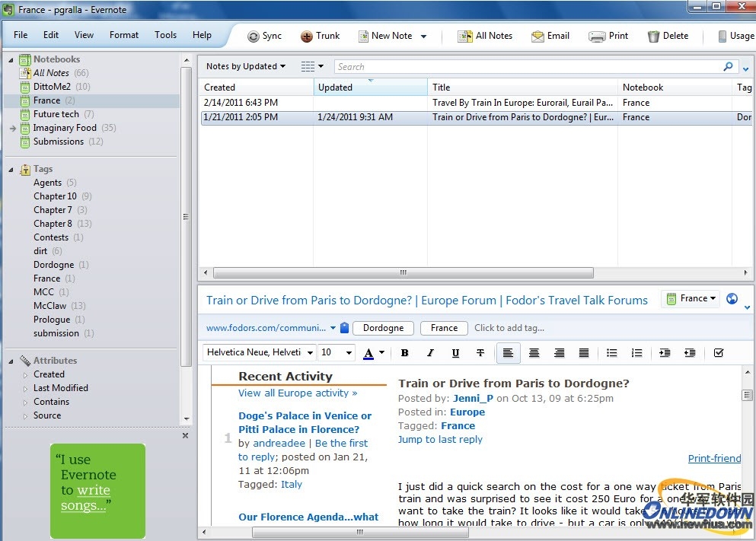Click the note list horizontal scrollbar

pyautogui.click(x=403, y=272)
